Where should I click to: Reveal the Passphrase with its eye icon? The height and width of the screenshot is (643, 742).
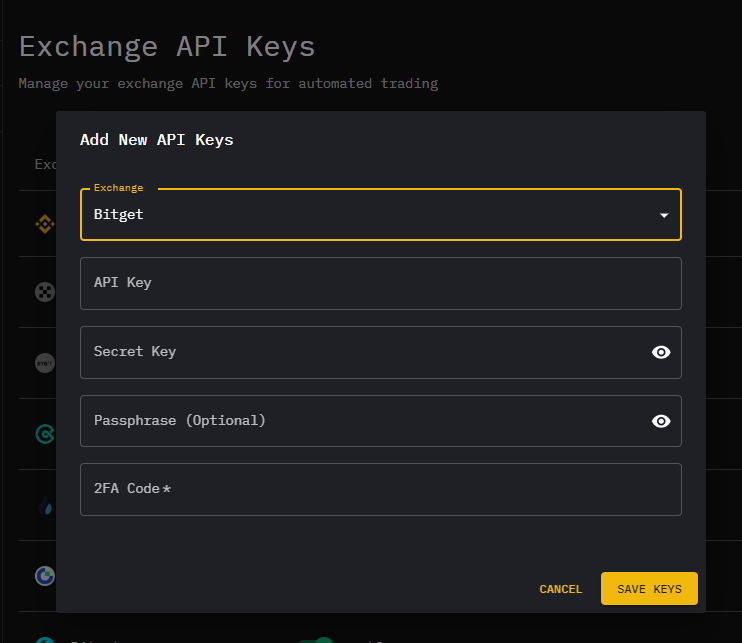click(660, 421)
